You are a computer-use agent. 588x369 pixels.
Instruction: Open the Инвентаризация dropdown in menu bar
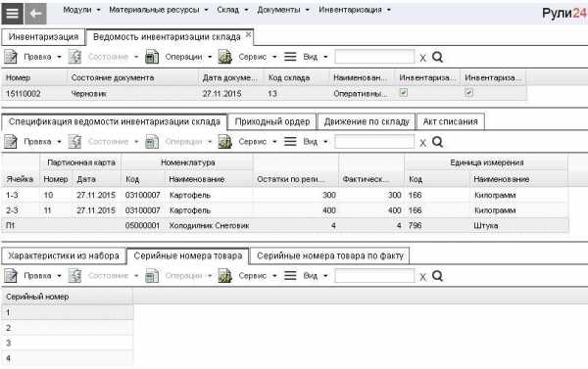(x=355, y=10)
